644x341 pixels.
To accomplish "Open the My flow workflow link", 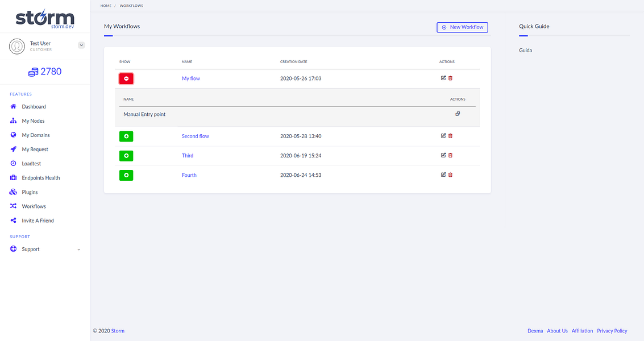I will click(x=191, y=78).
